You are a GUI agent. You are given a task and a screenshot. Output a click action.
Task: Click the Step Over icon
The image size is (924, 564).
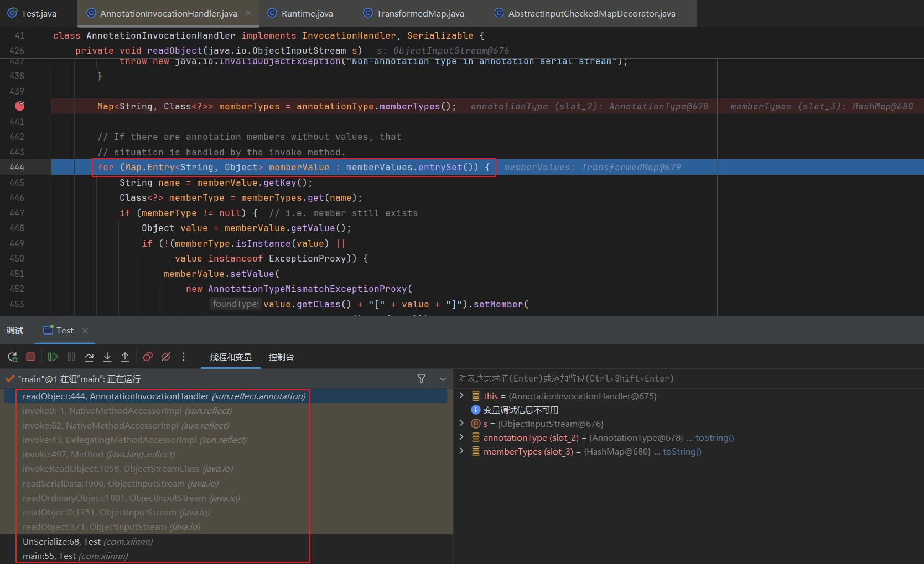[x=89, y=357]
